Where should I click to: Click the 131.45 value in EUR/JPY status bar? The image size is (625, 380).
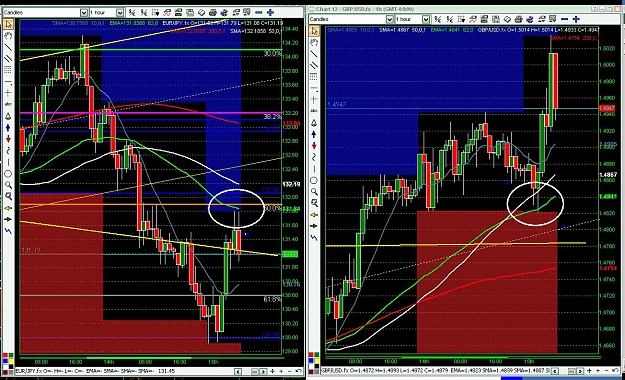pos(167,371)
